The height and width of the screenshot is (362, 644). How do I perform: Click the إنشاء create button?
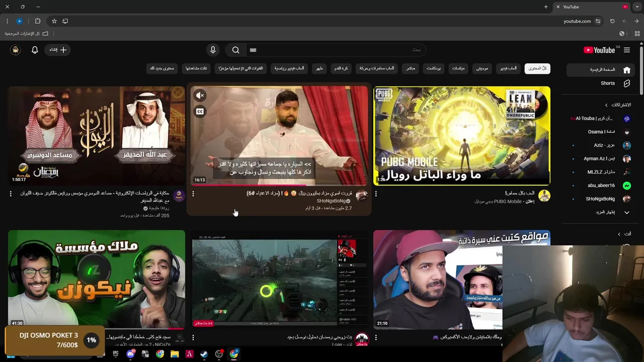(x=57, y=50)
